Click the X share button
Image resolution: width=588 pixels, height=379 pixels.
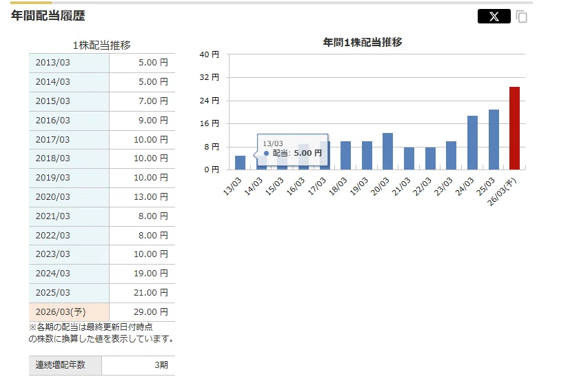tap(494, 17)
